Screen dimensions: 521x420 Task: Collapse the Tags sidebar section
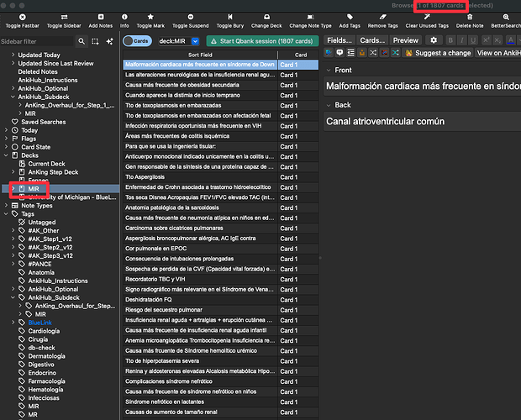click(6, 214)
